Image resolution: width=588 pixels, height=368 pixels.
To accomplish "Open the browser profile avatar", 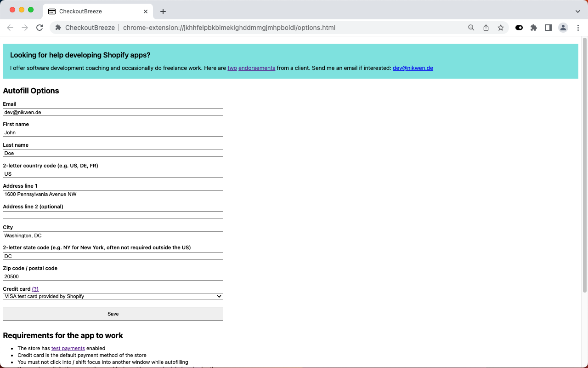I will (563, 28).
